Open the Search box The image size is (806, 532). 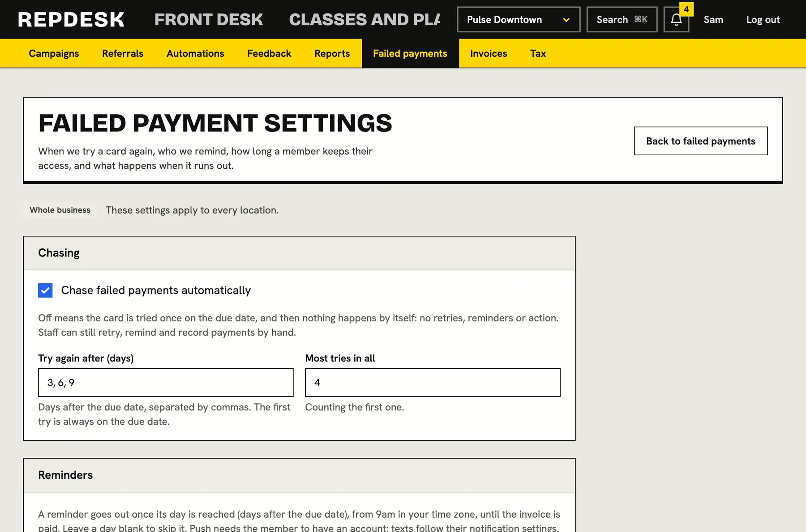pyautogui.click(x=622, y=20)
